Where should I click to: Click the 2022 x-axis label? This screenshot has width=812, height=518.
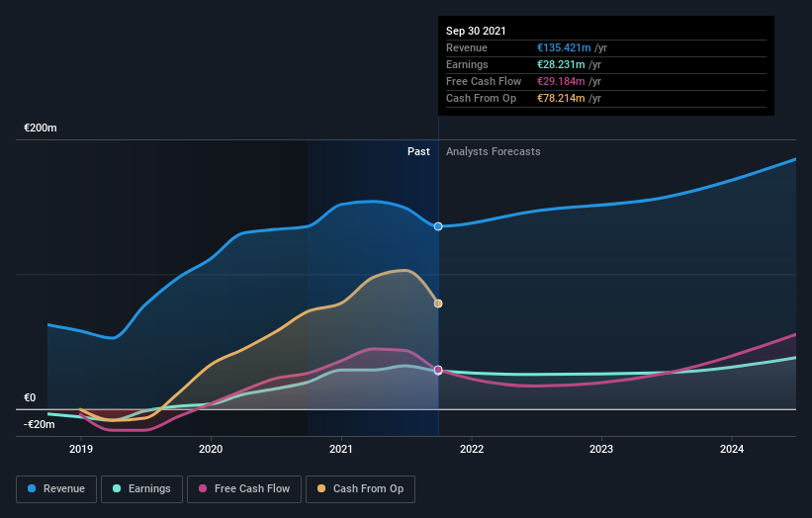pyautogui.click(x=472, y=449)
